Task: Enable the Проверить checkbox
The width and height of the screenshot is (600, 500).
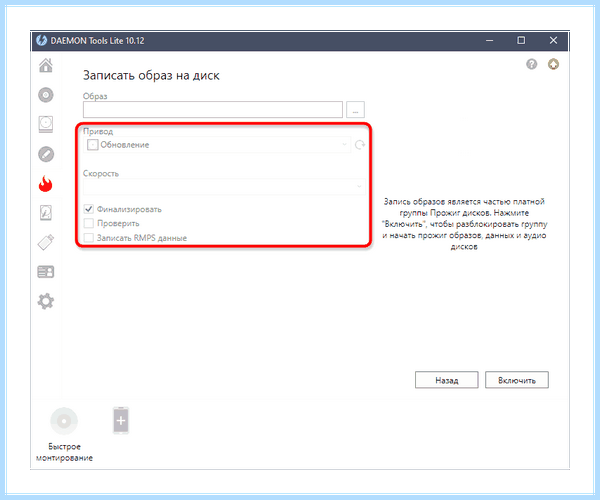Action: click(89, 223)
